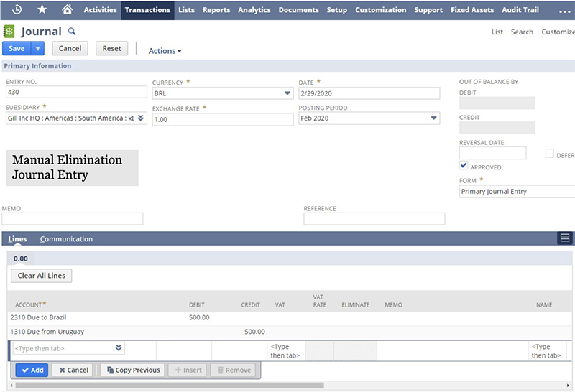Expand the Save button dropdown arrow
The image size is (575, 392).
38,49
